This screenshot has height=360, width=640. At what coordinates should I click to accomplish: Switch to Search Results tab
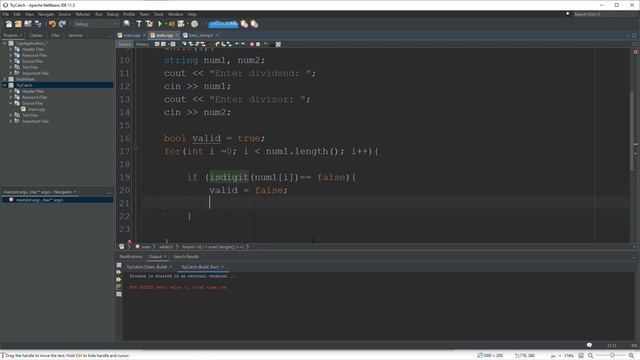[186, 257]
